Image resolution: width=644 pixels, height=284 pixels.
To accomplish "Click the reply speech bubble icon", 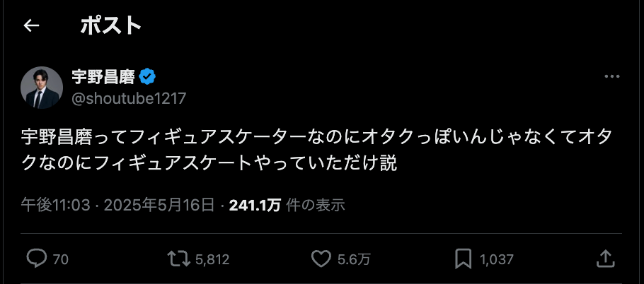I will click(x=37, y=259).
